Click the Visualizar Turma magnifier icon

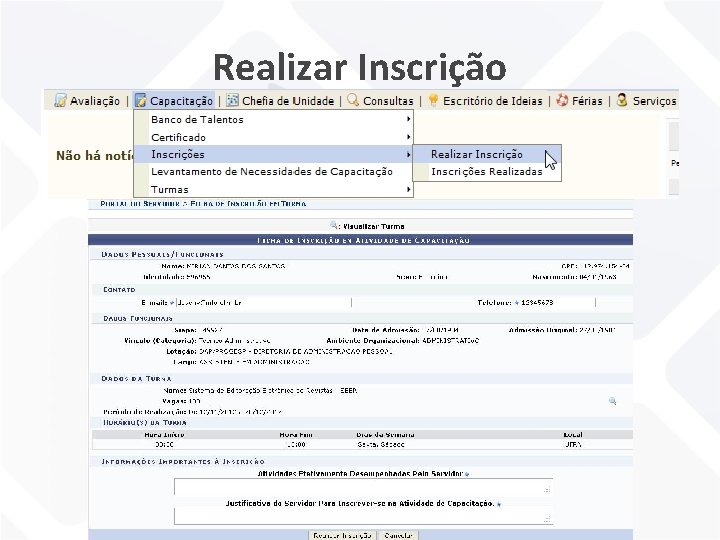tap(334, 225)
